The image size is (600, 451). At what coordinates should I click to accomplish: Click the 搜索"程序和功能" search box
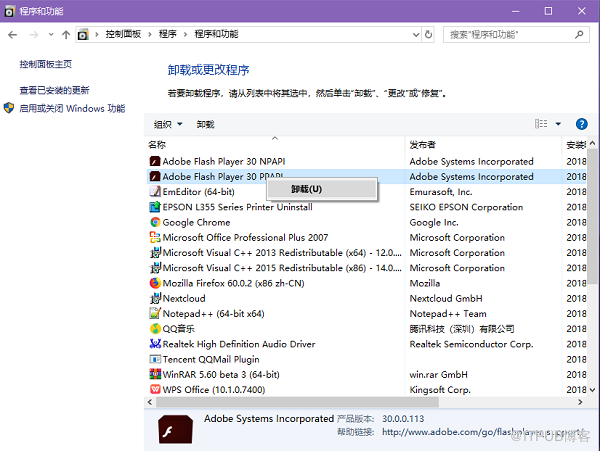coord(508,34)
